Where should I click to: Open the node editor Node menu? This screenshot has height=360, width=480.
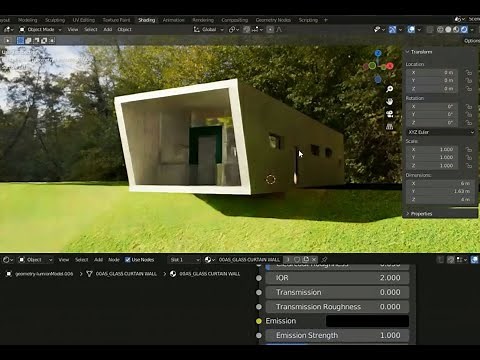[x=114, y=260]
